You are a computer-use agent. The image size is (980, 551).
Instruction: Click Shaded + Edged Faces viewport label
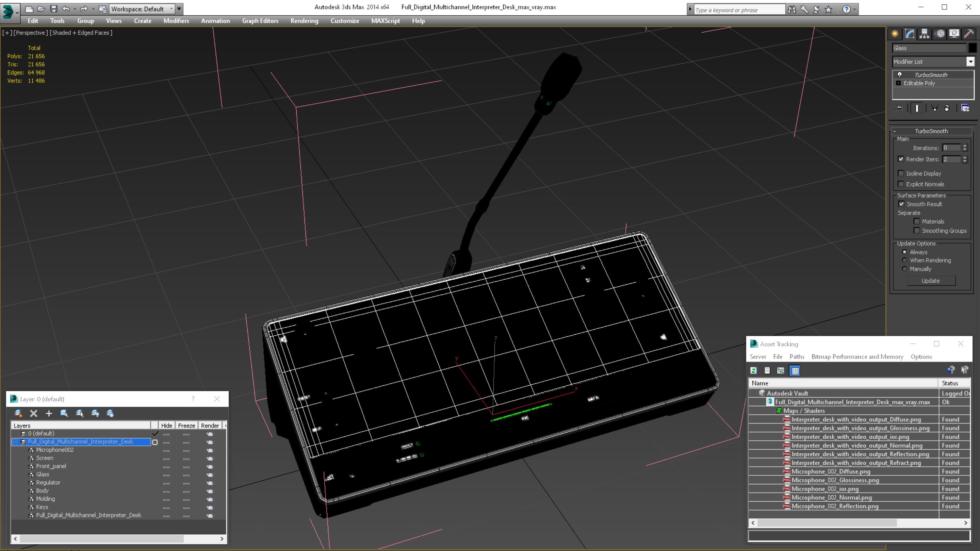click(x=81, y=33)
